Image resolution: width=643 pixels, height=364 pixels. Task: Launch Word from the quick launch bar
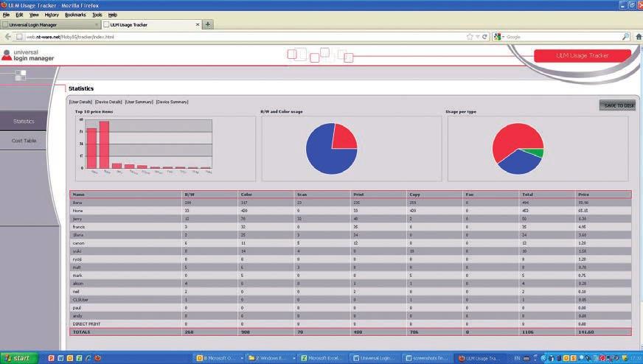pyautogui.click(x=60, y=358)
